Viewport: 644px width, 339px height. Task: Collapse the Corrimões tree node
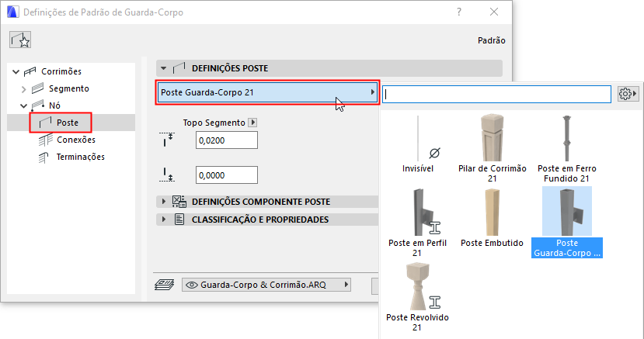pos(16,72)
